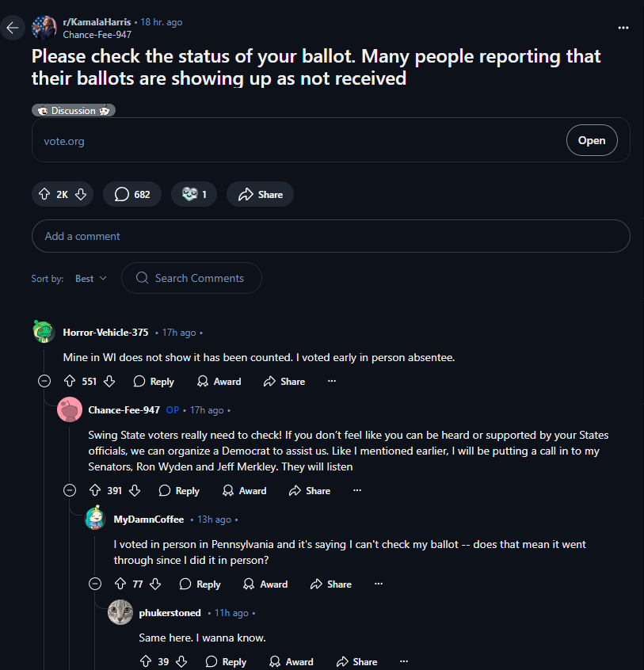
Task: Click the back arrow icon
Action: click(x=13, y=29)
